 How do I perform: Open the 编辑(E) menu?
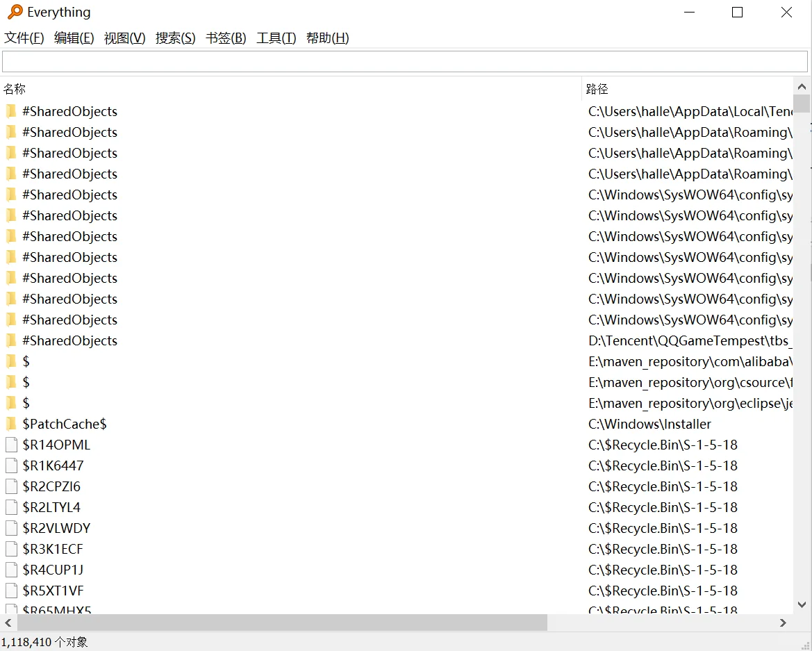pyautogui.click(x=74, y=38)
